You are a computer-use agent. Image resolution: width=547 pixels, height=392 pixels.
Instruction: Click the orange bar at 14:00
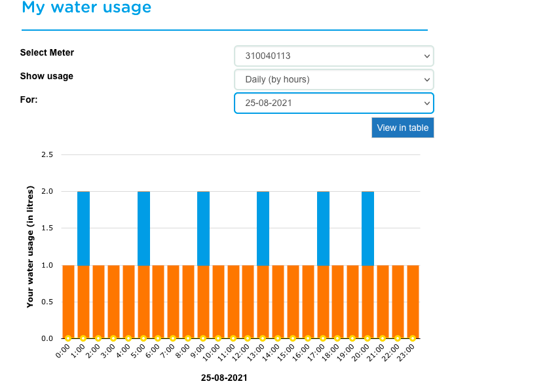pyautogui.click(x=278, y=302)
